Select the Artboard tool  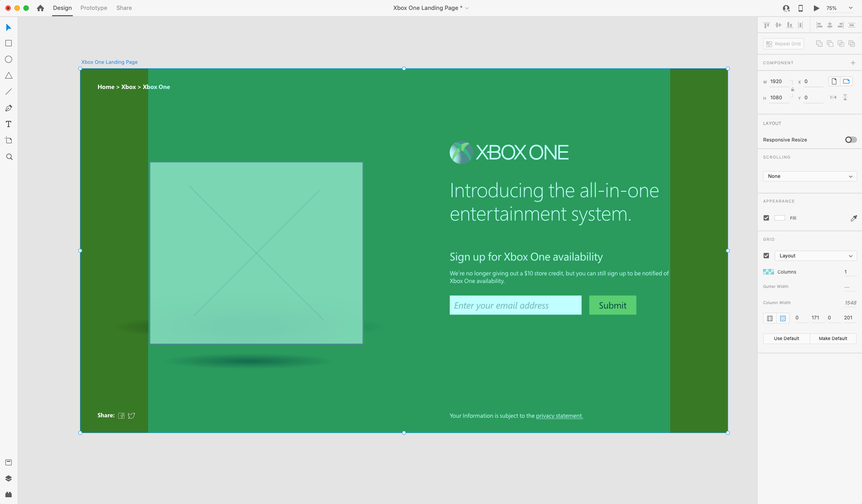[x=9, y=140]
